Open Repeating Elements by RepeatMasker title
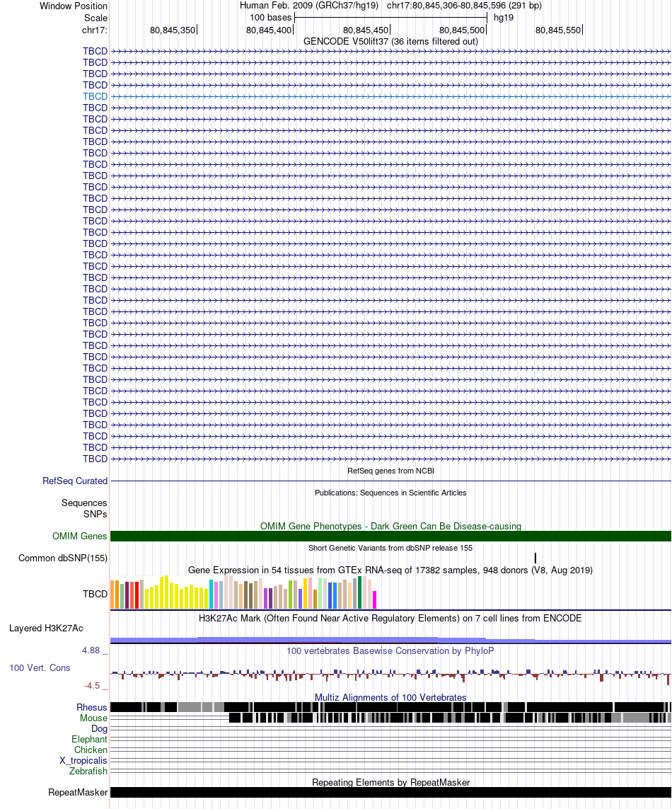The image size is (672, 809). (390, 783)
